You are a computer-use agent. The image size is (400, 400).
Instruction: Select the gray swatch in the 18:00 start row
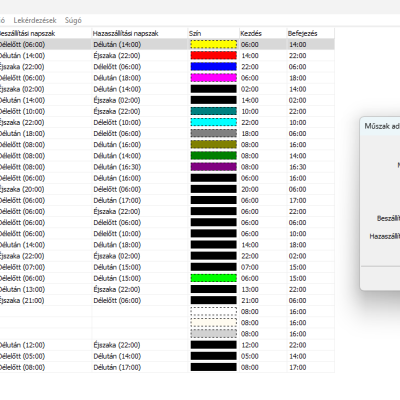pos(214,133)
